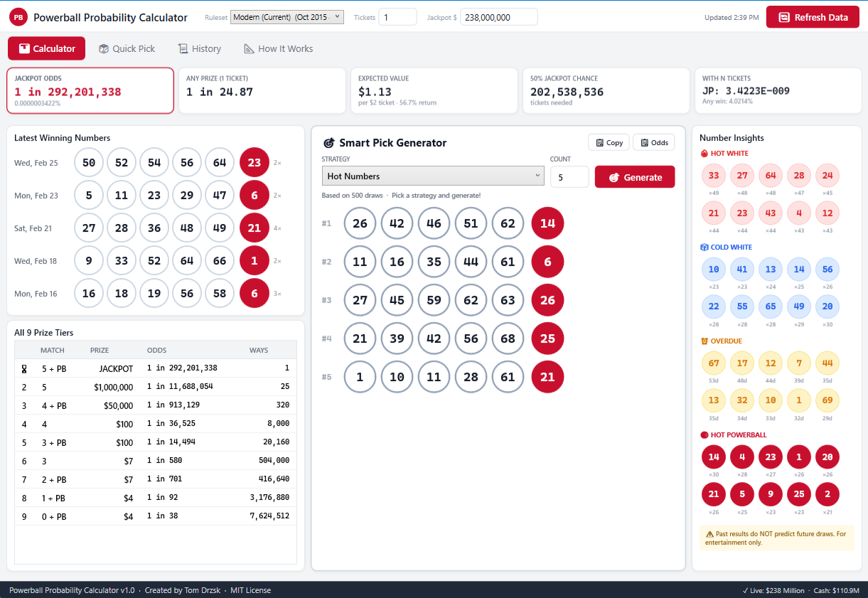Viewport: 868px width, 598px height.
Task: Click the PB logo icon
Action: coord(19,18)
